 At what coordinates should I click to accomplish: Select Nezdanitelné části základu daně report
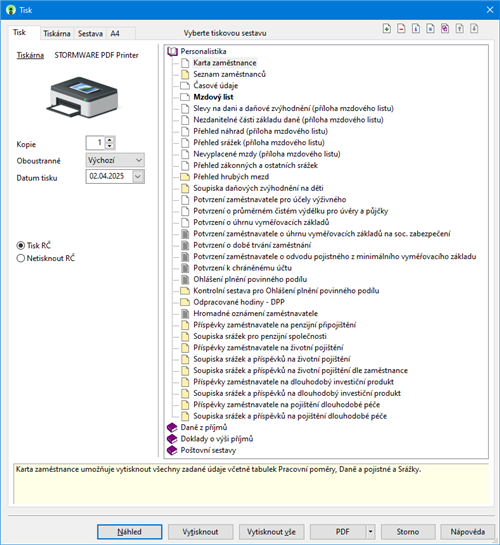(288, 120)
